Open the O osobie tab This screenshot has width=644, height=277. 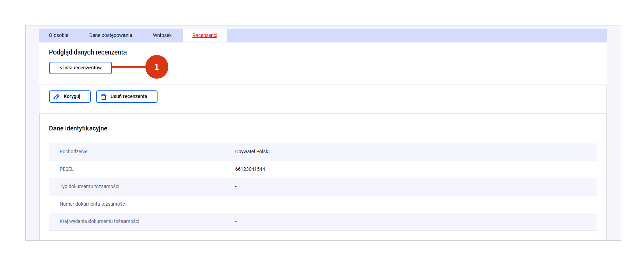click(x=59, y=35)
